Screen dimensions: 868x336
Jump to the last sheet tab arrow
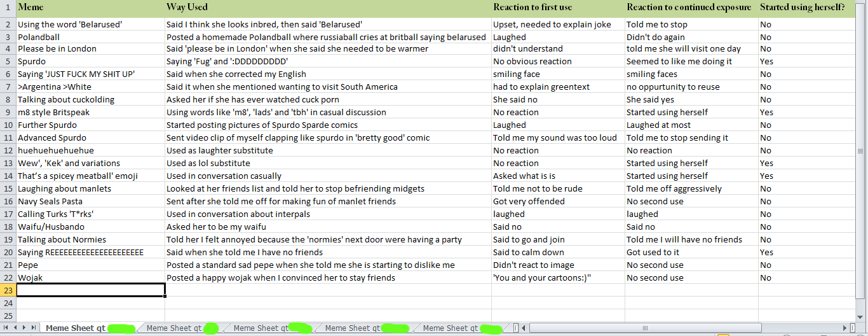point(34,328)
